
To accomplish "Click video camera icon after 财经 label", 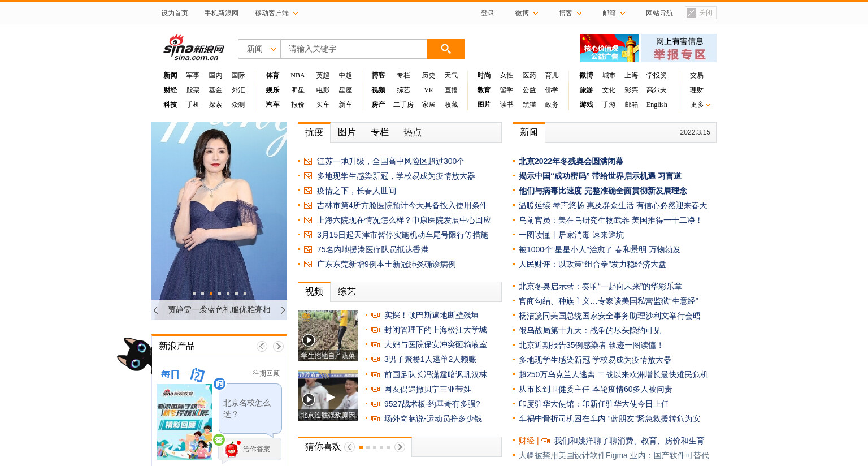I will pos(545,441).
